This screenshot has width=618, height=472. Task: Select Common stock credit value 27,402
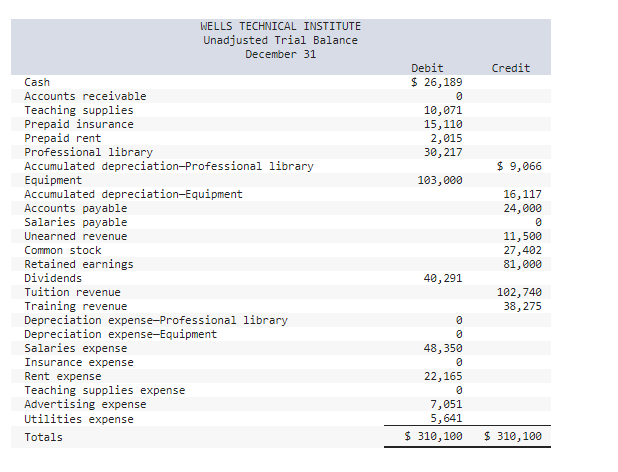(x=523, y=250)
